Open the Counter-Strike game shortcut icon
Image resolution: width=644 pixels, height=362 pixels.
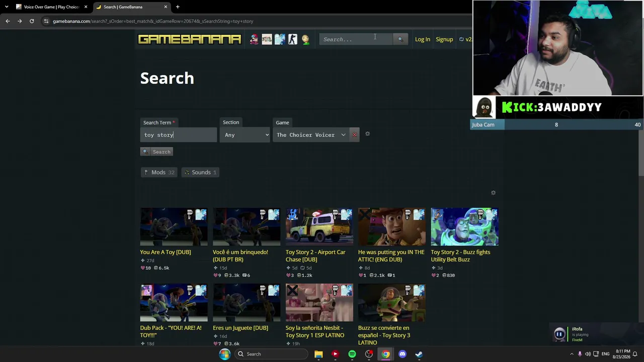click(x=293, y=39)
